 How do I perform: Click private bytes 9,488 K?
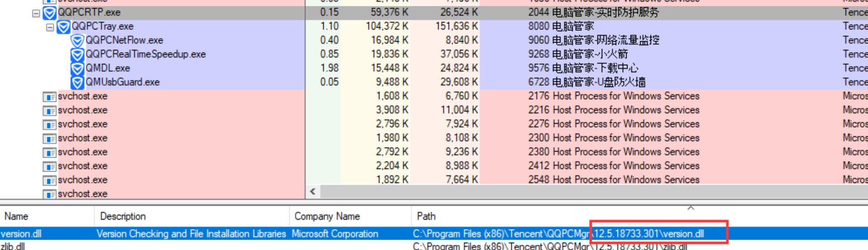tap(392, 82)
